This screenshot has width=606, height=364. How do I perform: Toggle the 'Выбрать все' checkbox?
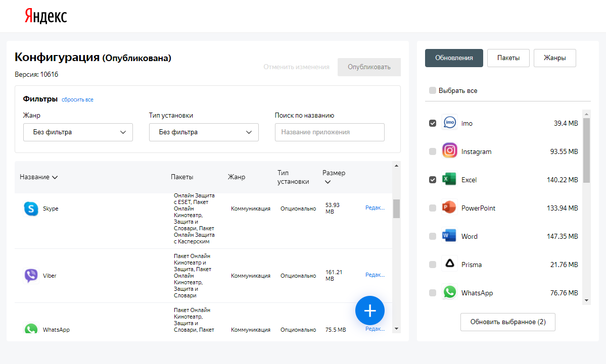coord(433,90)
